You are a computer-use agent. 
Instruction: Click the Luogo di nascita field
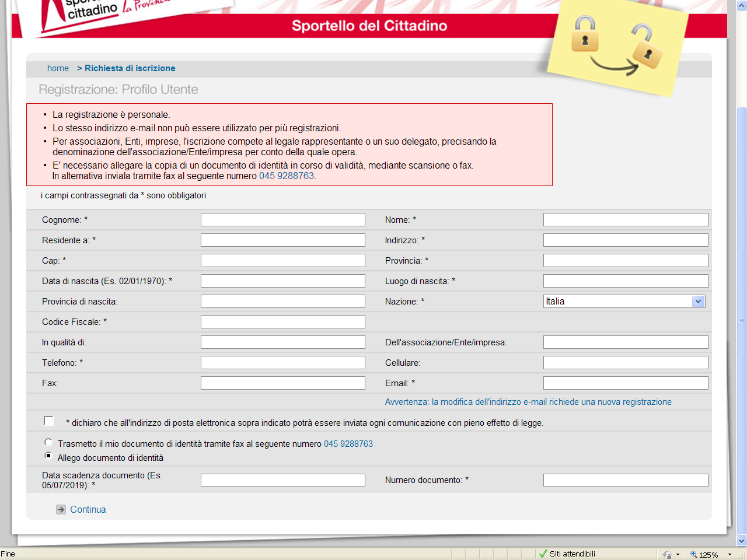tap(626, 281)
